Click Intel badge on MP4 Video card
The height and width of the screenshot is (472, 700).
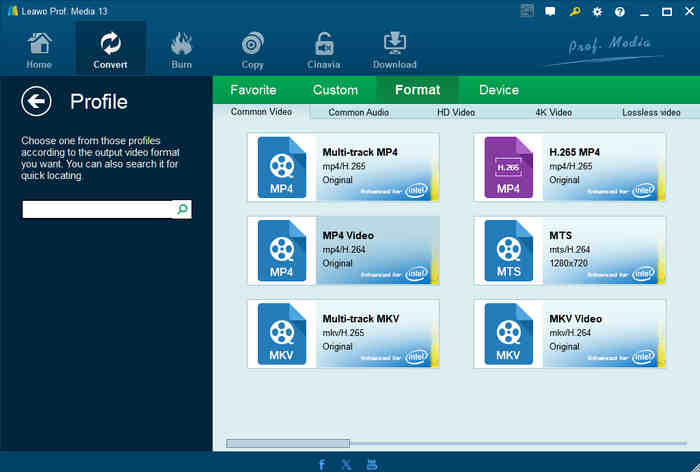(417, 274)
